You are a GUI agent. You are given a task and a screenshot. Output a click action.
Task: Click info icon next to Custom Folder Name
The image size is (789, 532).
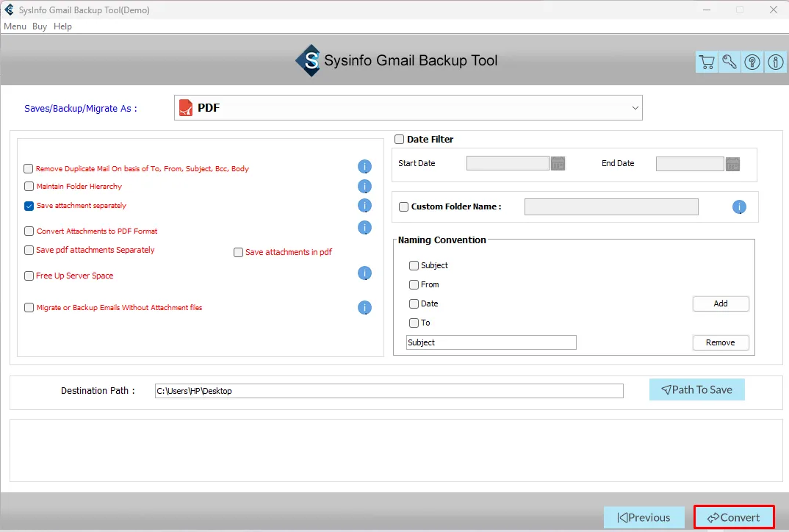[x=739, y=207]
